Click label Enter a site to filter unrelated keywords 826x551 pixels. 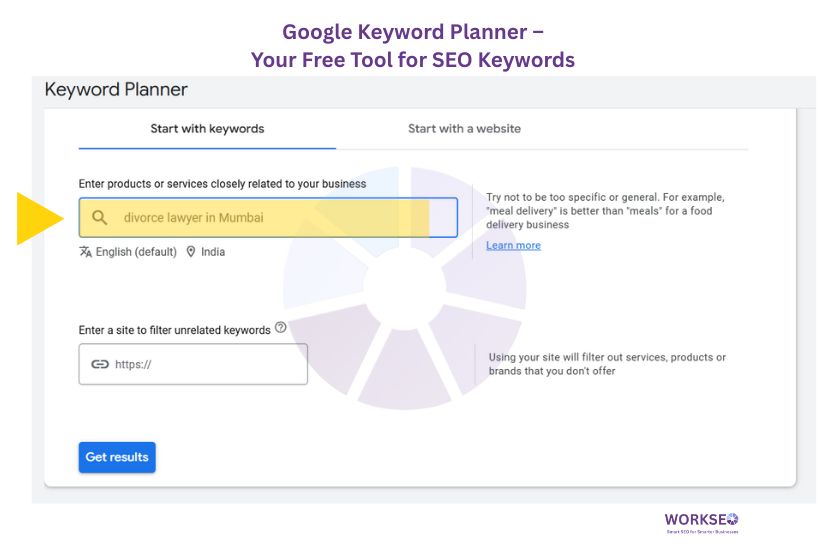(x=174, y=330)
